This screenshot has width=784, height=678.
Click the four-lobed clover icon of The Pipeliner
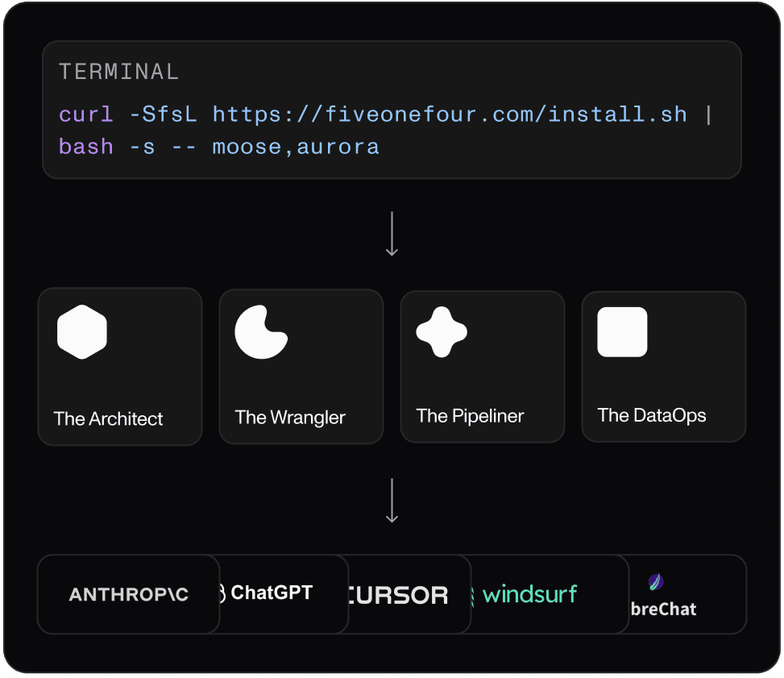[x=442, y=332]
